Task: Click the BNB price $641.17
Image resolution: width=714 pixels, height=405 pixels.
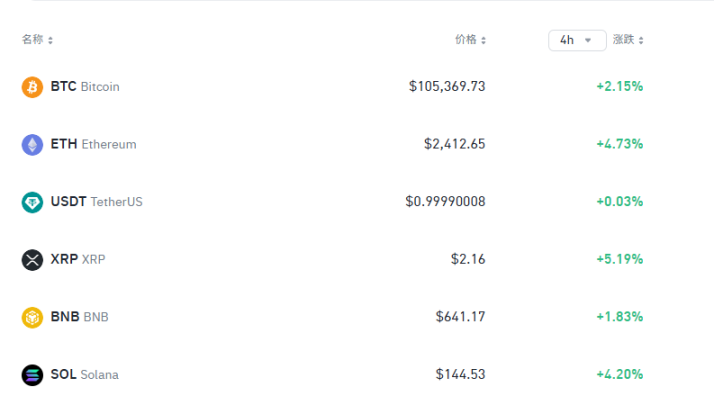Action: 460,317
